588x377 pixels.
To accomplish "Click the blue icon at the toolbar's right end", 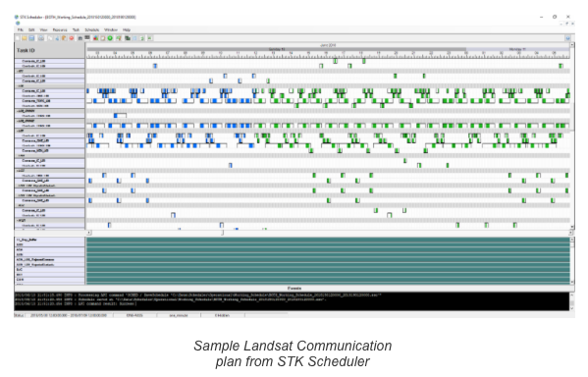I will pos(567,38).
